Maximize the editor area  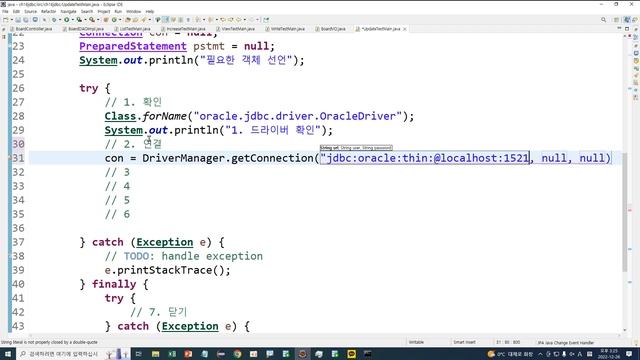(x=627, y=29)
